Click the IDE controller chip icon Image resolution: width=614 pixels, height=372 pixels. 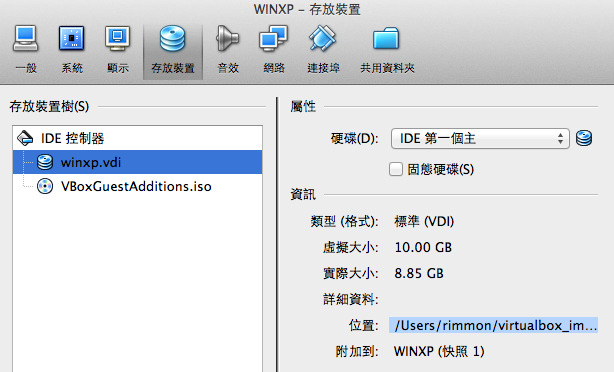point(25,138)
